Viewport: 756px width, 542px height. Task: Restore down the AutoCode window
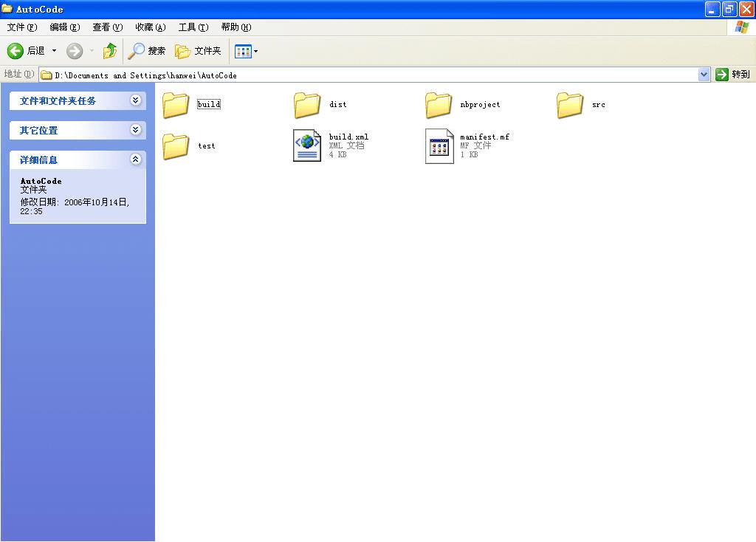pyautogui.click(x=729, y=9)
